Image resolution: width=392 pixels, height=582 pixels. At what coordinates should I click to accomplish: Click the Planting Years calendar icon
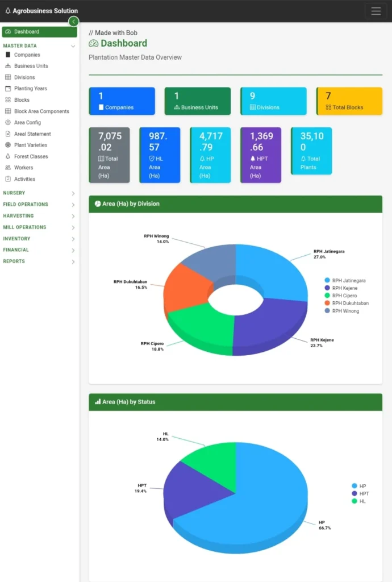click(8, 88)
